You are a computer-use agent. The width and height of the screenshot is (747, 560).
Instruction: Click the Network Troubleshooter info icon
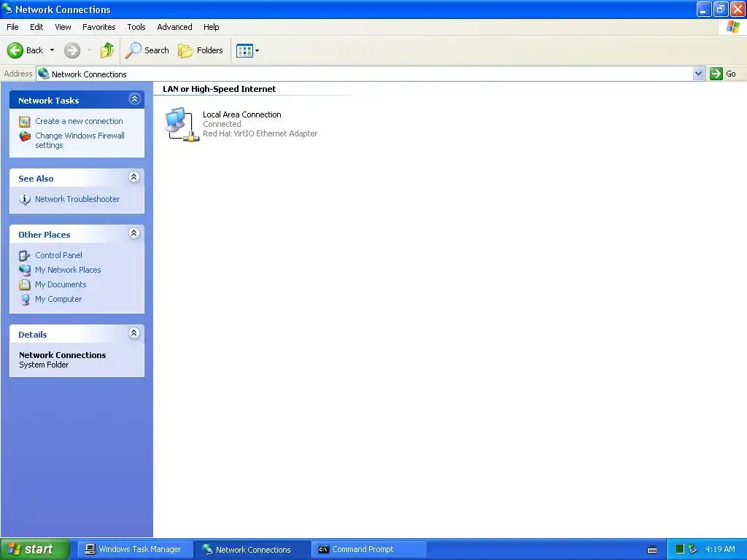point(25,200)
